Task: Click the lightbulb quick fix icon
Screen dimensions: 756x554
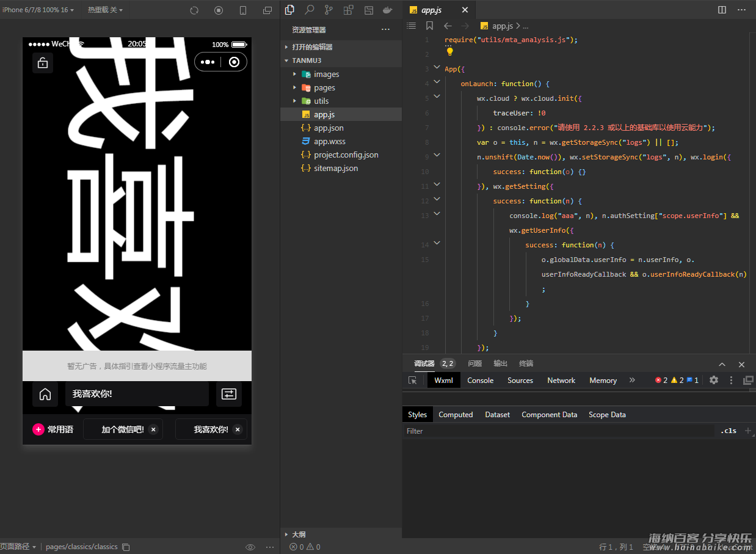Action: click(x=450, y=52)
